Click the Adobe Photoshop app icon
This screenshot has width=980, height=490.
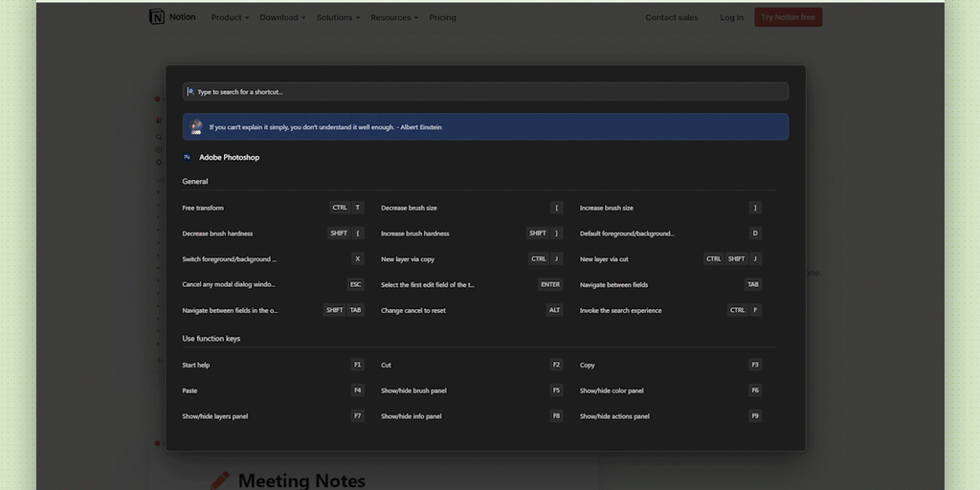188,157
